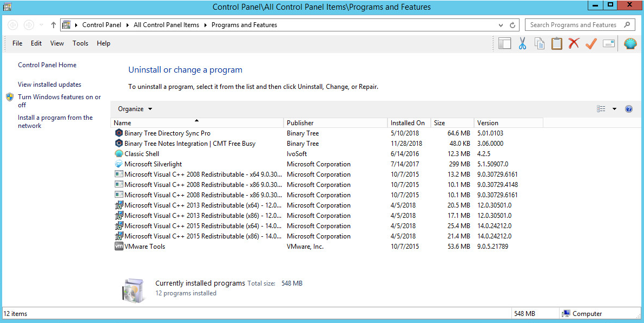Expand the address bar history dropdown

(x=501, y=25)
